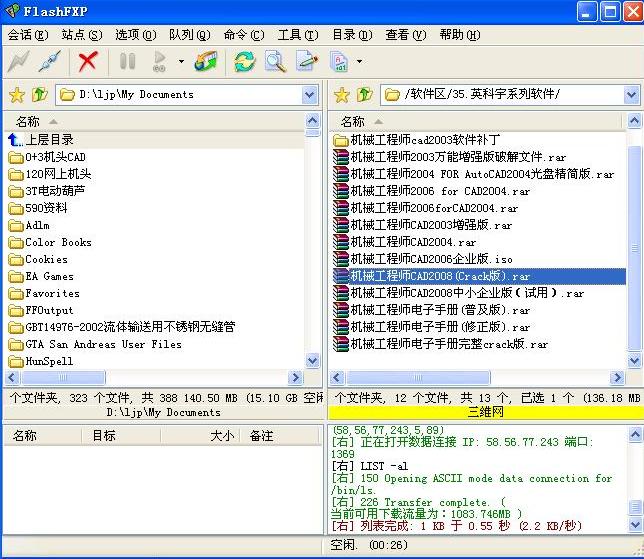
Task: Click the document with pencil edit icon
Action: point(307,62)
